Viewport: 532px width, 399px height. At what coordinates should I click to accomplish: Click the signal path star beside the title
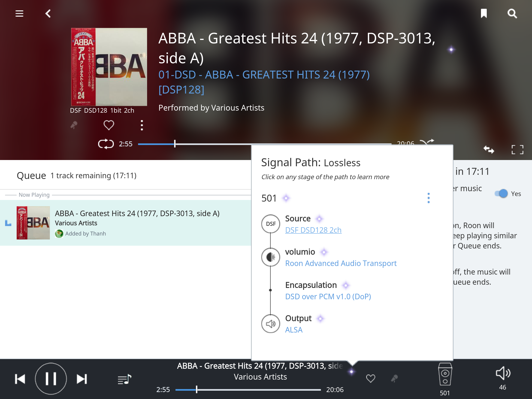451,50
